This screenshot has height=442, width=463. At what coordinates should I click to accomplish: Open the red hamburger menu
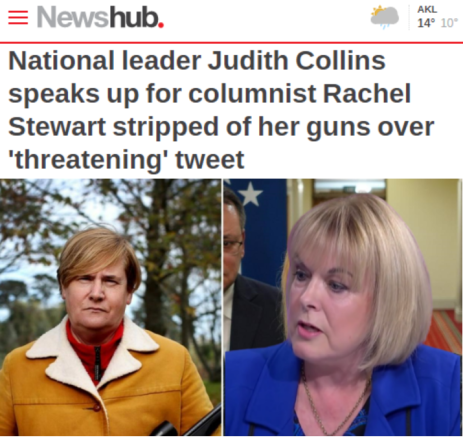pos(18,17)
